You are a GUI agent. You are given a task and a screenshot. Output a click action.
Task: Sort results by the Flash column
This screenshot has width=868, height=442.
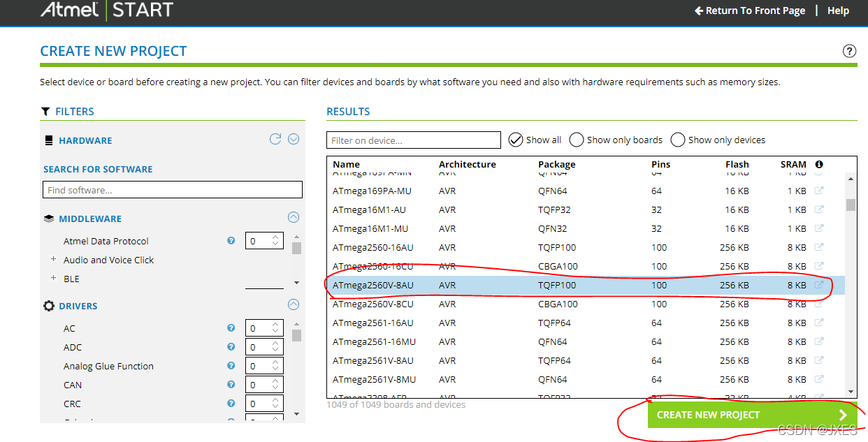click(737, 164)
